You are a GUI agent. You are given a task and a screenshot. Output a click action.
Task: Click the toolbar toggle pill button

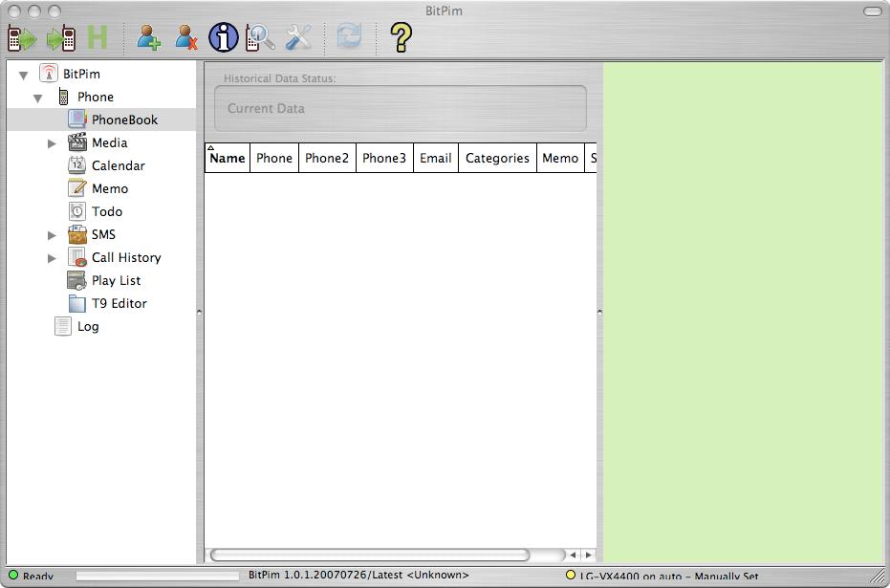pyautogui.click(x=873, y=11)
